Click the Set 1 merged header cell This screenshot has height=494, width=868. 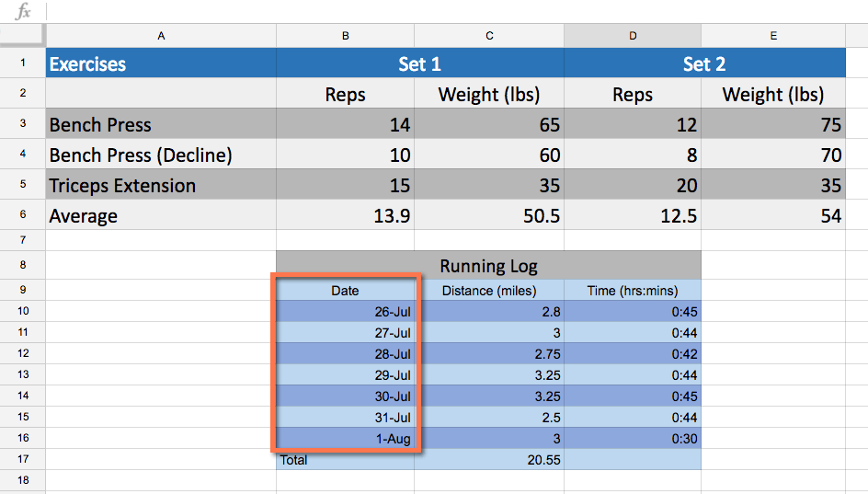click(x=419, y=64)
